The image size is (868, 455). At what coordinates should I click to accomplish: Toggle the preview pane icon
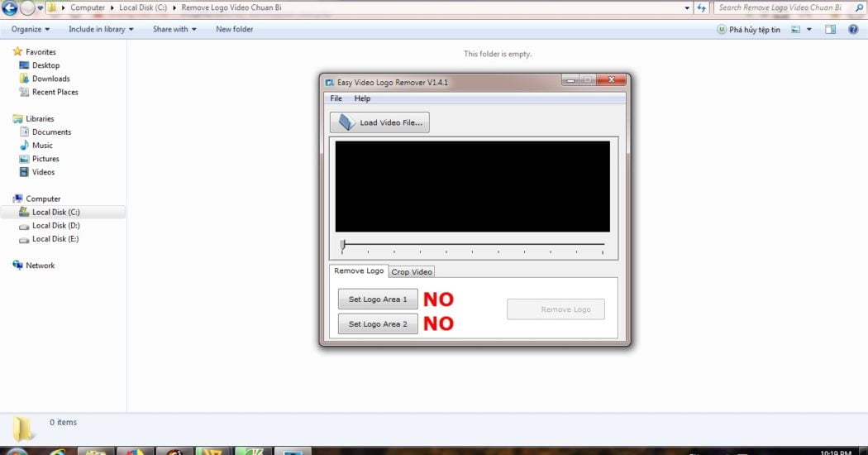coord(830,30)
